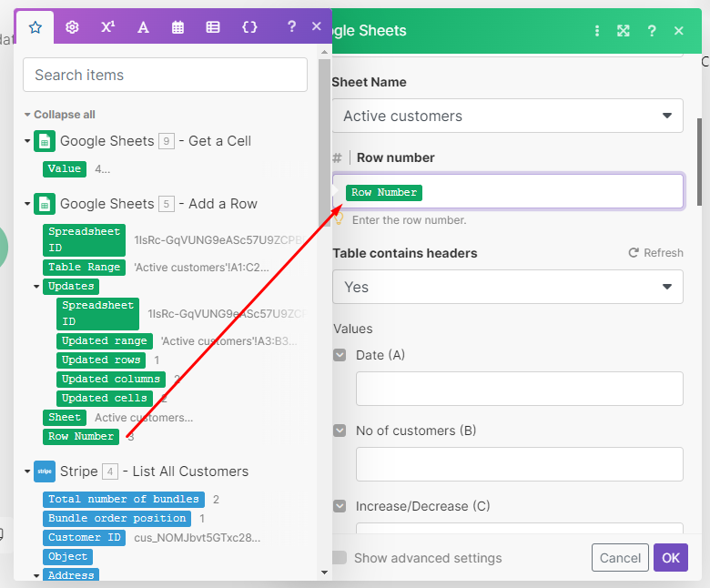This screenshot has height=588, width=710.
Task: Switch to text functions tab
Action: coord(143,27)
